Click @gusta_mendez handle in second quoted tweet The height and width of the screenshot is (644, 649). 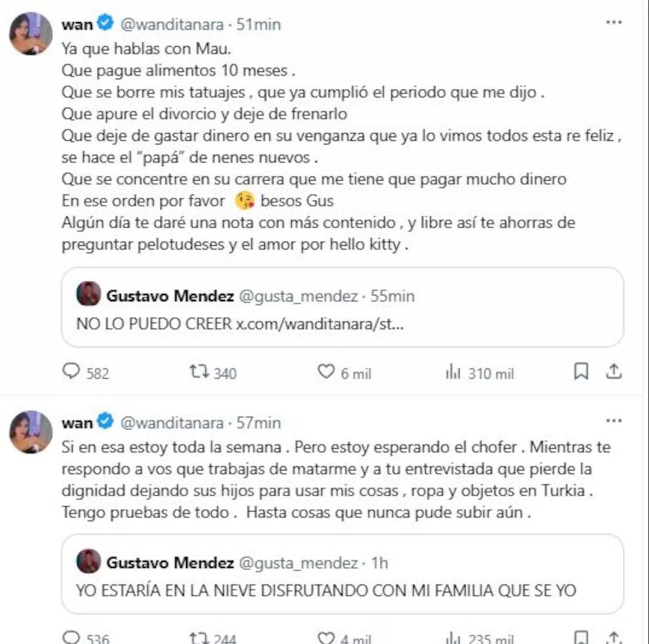299,563
